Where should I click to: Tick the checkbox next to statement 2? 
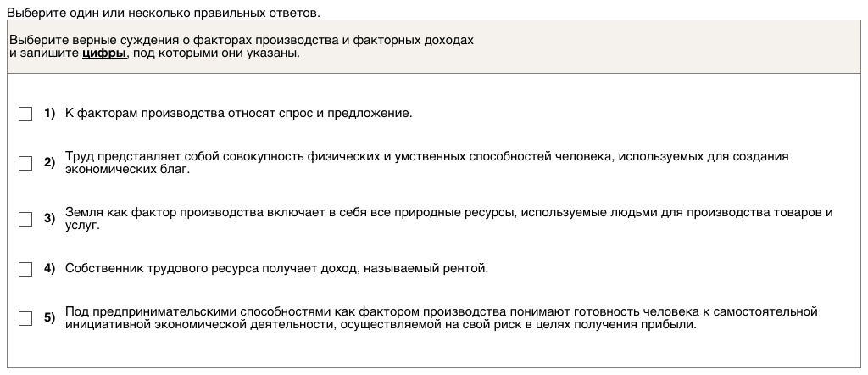pos(25,163)
